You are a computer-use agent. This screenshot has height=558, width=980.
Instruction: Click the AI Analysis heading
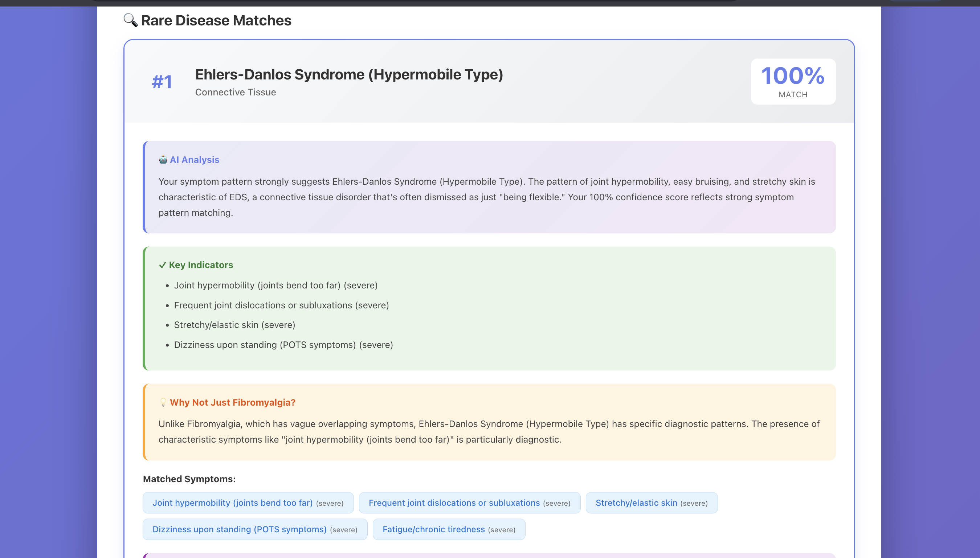pyautogui.click(x=195, y=160)
